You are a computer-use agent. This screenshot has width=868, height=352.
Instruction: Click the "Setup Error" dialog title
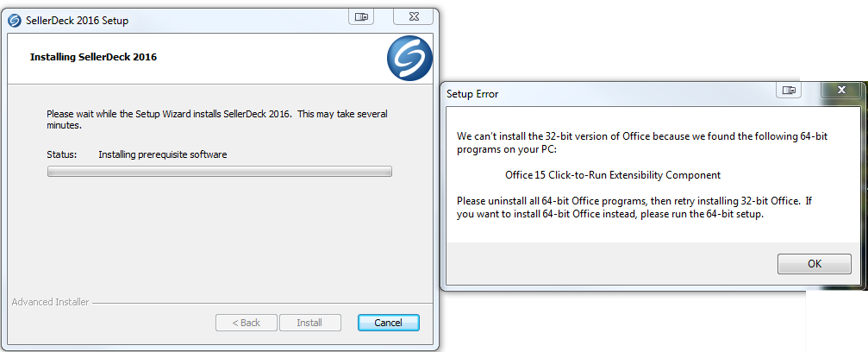[x=472, y=94]
